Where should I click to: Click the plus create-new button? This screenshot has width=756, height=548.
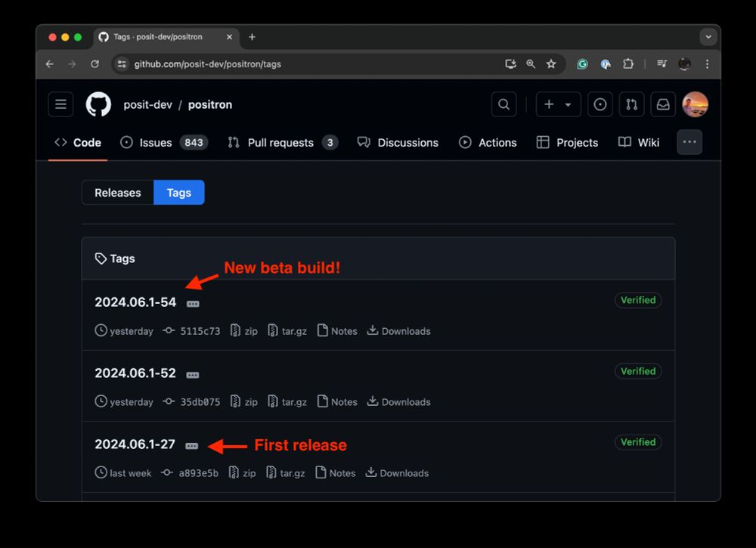point(549,104)
